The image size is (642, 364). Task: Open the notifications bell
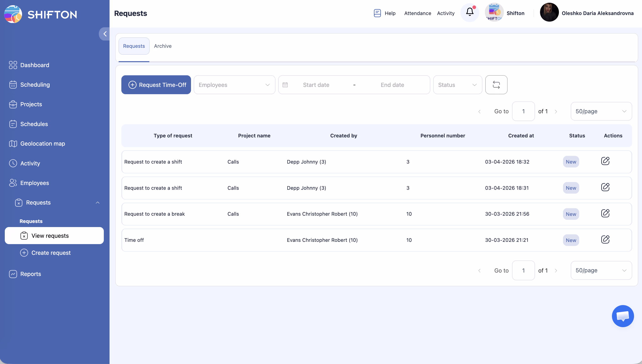pos(469,12)
